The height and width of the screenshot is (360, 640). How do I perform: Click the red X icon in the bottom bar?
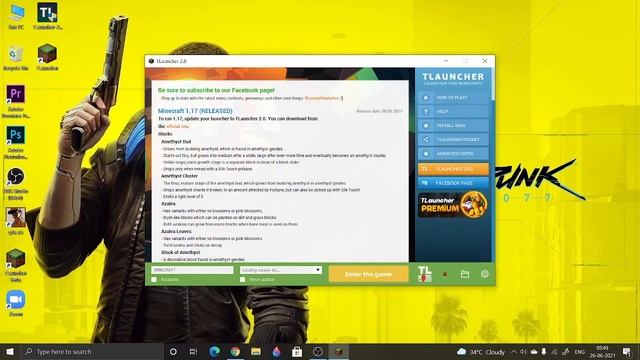coord(445,274)
